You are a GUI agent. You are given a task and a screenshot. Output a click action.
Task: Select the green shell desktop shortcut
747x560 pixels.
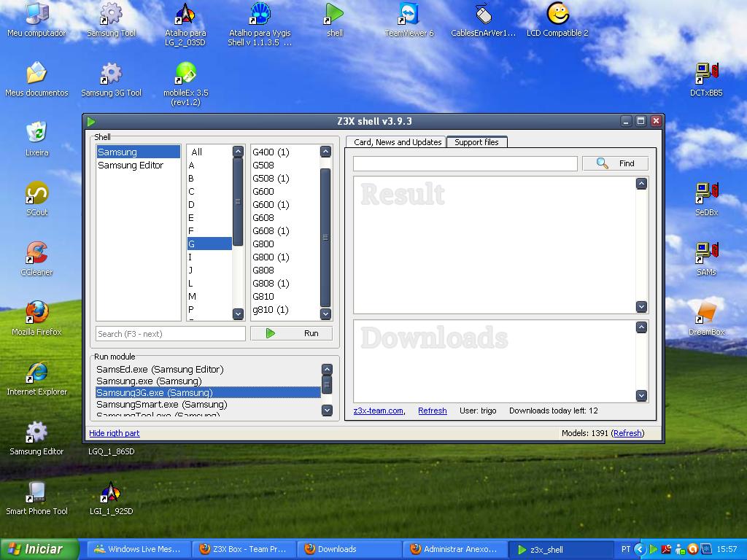click(x=334, y=20)
